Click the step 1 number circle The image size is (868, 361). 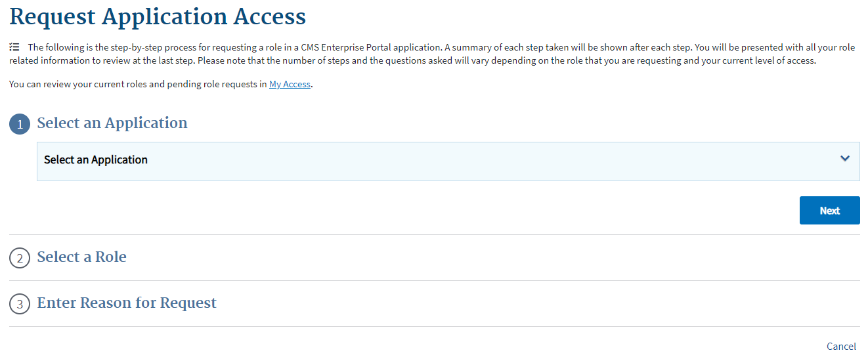20,124
